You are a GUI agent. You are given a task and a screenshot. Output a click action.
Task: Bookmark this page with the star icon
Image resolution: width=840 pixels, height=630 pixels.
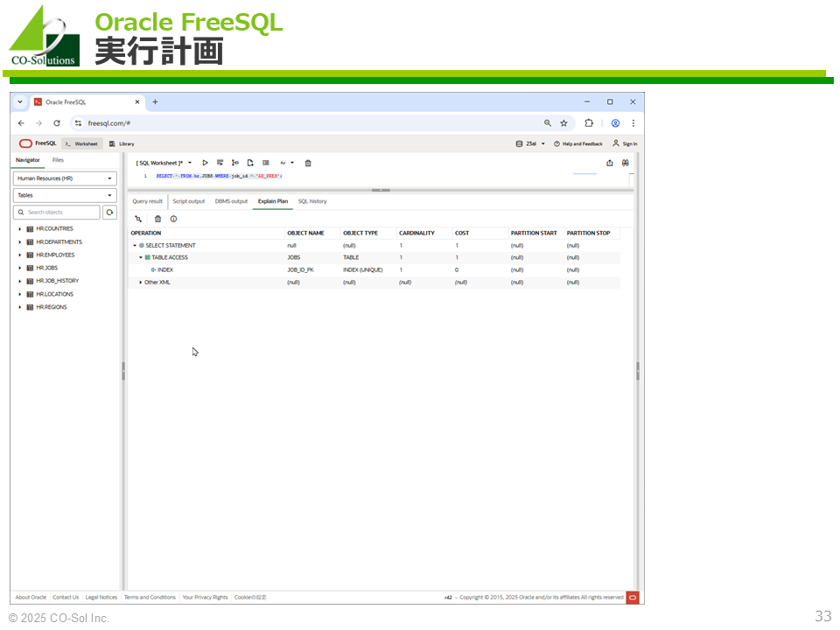point(563,123)
